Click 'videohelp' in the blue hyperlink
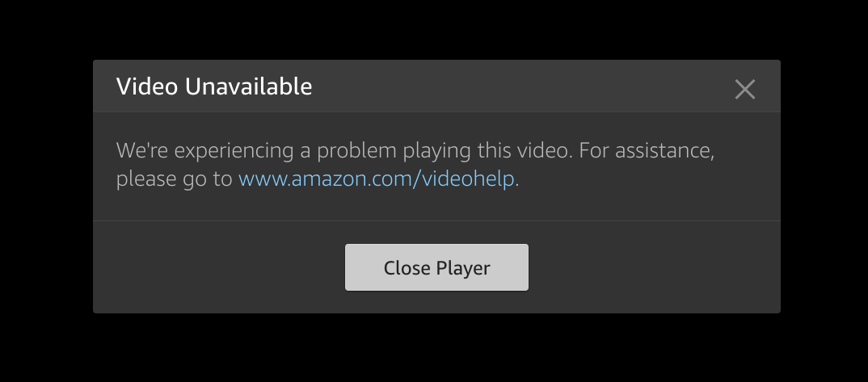Viewport: 868px width, 382px height. coord(468,179)
